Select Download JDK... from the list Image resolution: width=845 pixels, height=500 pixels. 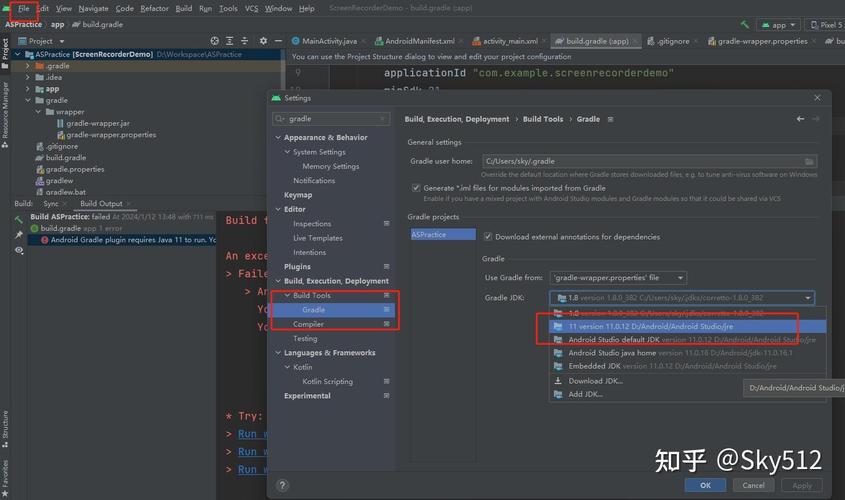coord(595,381)
